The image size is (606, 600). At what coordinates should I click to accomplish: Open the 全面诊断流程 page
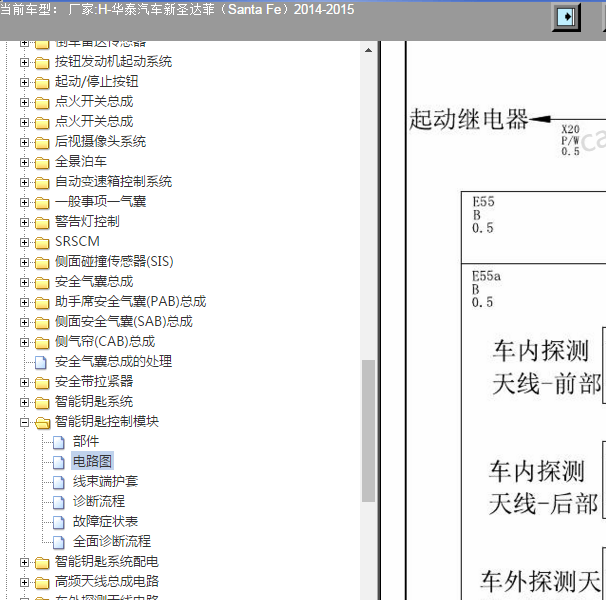pos(112,541)
